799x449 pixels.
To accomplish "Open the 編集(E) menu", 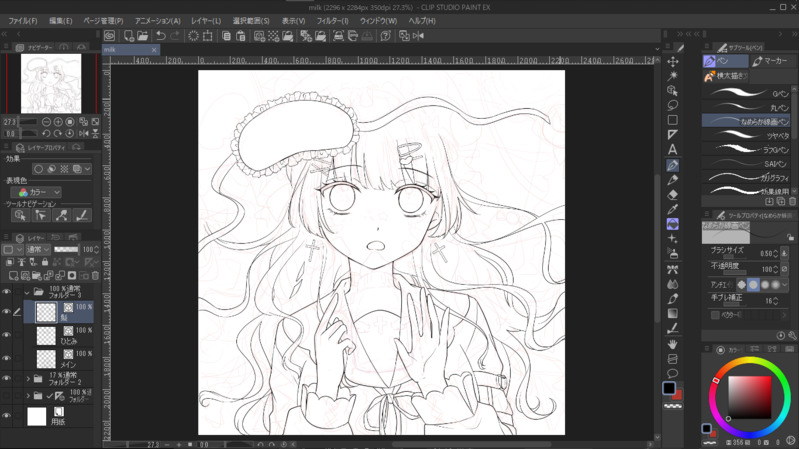I will [61, 21].
